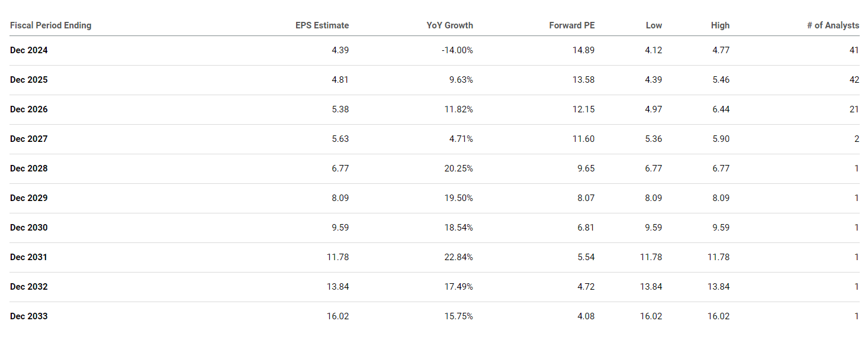This screenshot has width=868, height=337.
Task: Click the EPS Estimate column header
Action: tap(322, 25)
